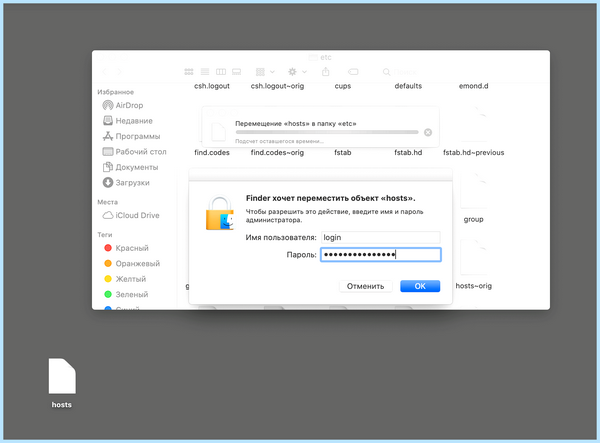
Task: Focus the Имя пользователя username field
Action: tap(380, 238)
